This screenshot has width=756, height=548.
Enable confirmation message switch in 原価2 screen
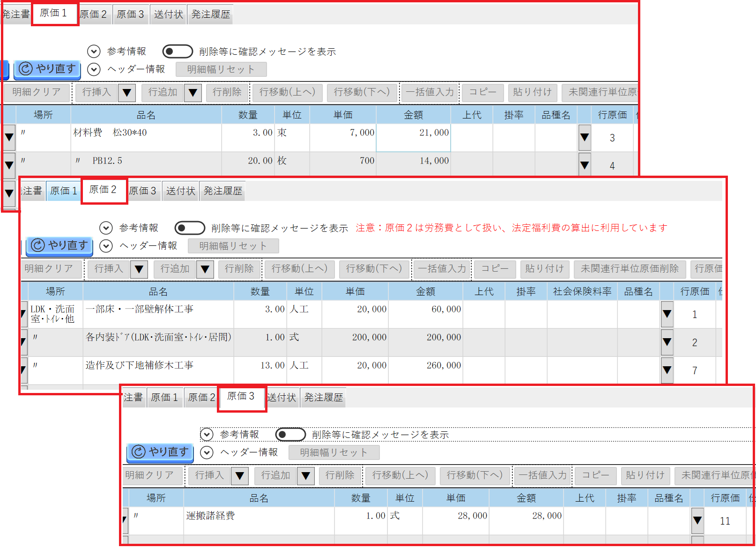tap(190, 228)
